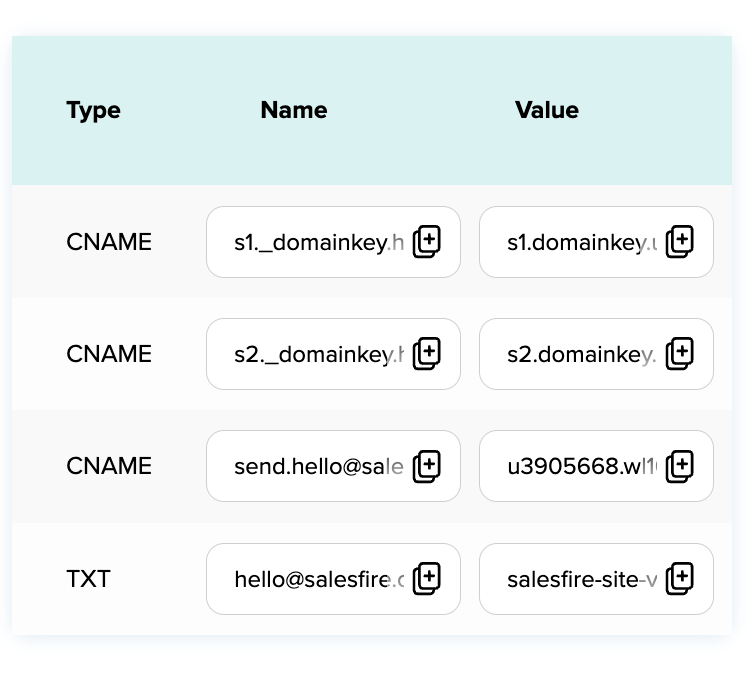Click the Type column header
The image size is (752, 692).
tap(94, 111)
